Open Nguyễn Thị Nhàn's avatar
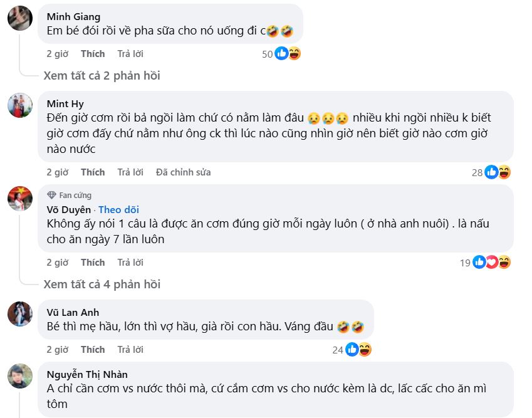Screen dimensions: 532x418 click(19, 375)
